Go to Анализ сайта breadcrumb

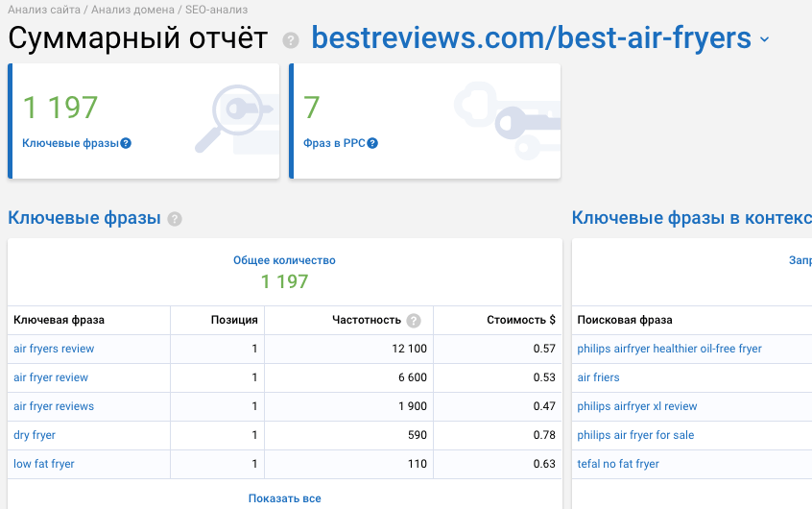pyautogui.click(x=44, y=10)
